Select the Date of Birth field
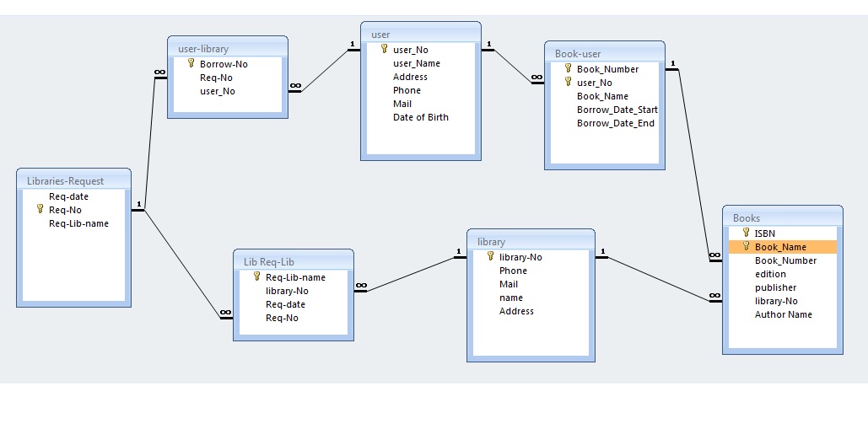 click(x=420, y=117)
